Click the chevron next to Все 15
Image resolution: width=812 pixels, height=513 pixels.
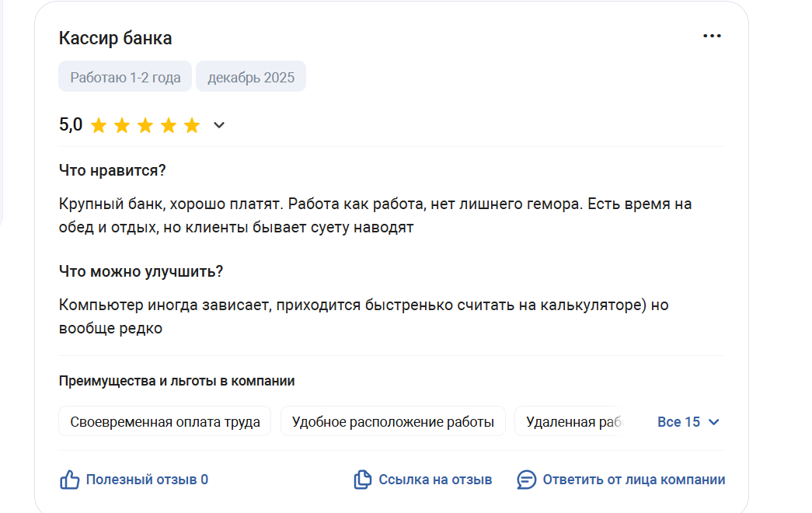(714, 422)
